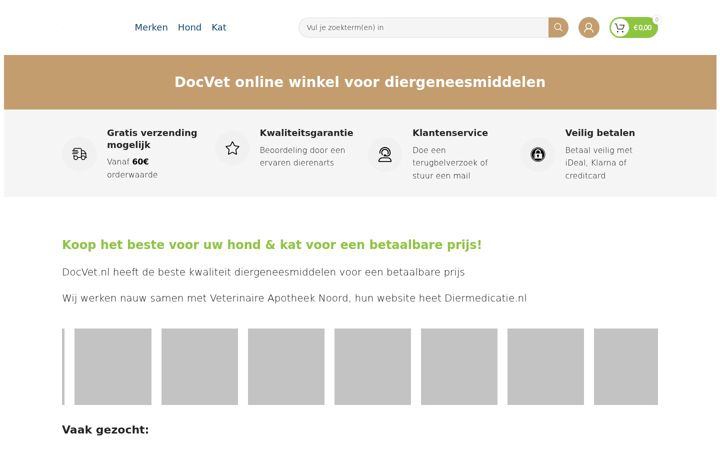Focus the zoekterm search field
Screen dimensions: 720x450
pyautogui.click(x=423, y=28)
